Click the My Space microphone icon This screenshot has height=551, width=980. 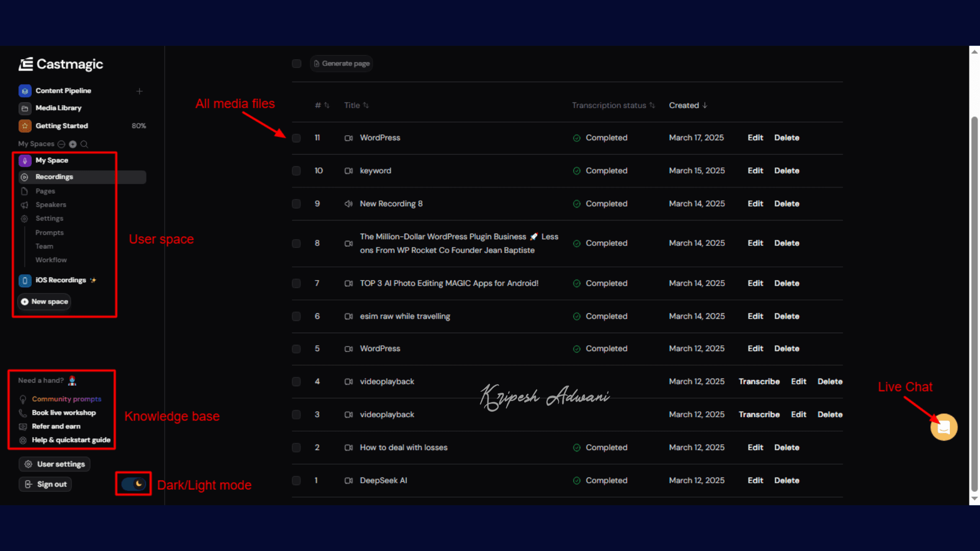pyautogui.click(x=25, y=160)
